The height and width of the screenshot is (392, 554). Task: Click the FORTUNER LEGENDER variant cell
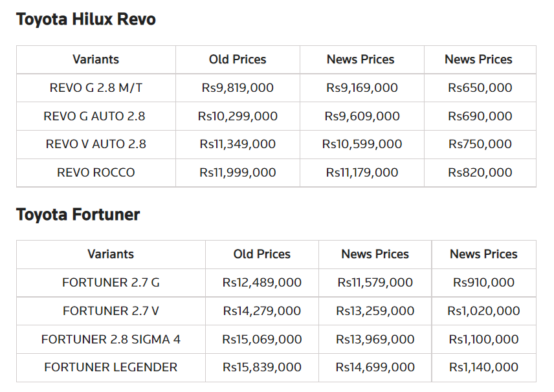(x=111, y=367)
